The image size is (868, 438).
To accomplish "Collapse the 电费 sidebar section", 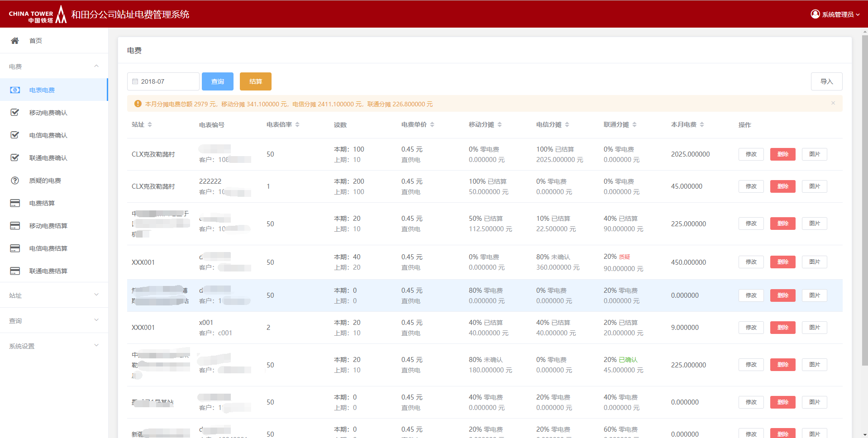I will 96,67.
